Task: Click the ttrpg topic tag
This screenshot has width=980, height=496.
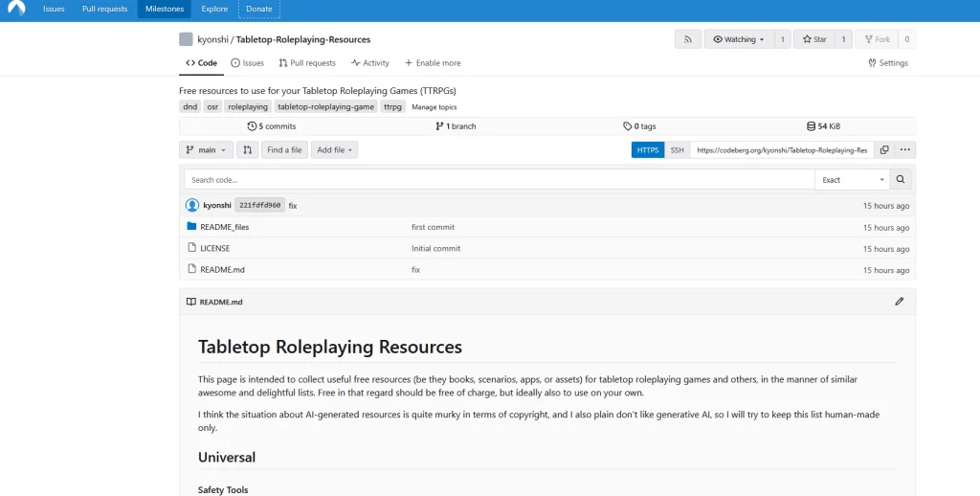Action: coord(392,107)
